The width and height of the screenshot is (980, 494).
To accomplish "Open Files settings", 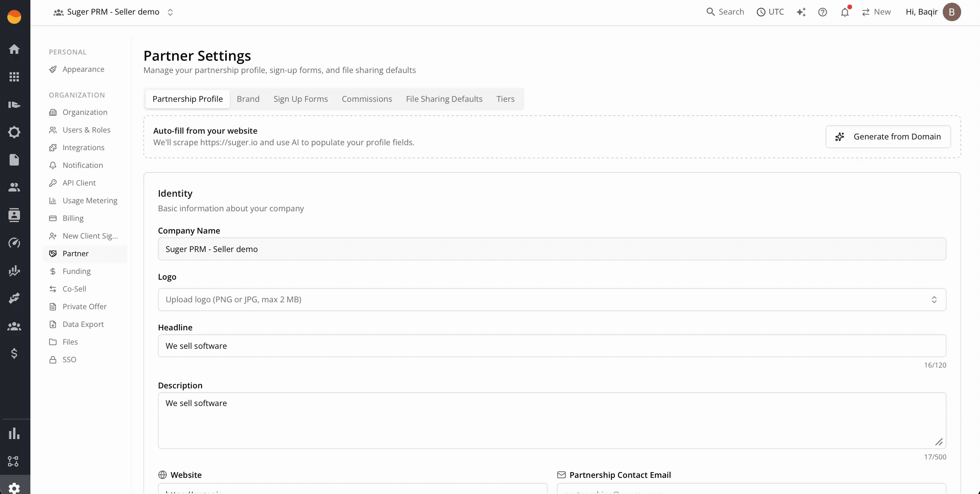I will point(85,342).
